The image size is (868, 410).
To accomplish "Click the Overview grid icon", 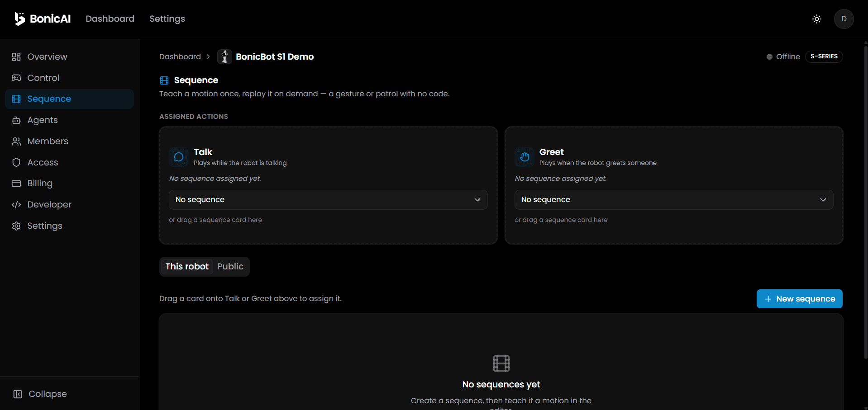I will tap(16, 57).
